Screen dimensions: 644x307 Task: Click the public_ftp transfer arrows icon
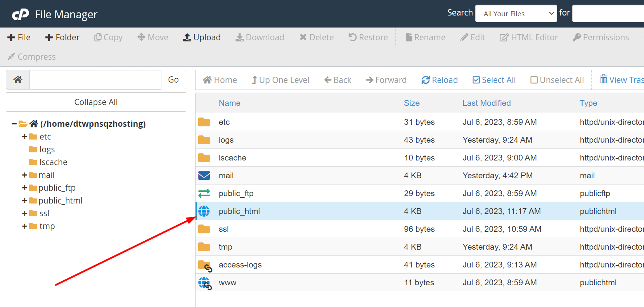pyautogui.click(x=204, y=193)
